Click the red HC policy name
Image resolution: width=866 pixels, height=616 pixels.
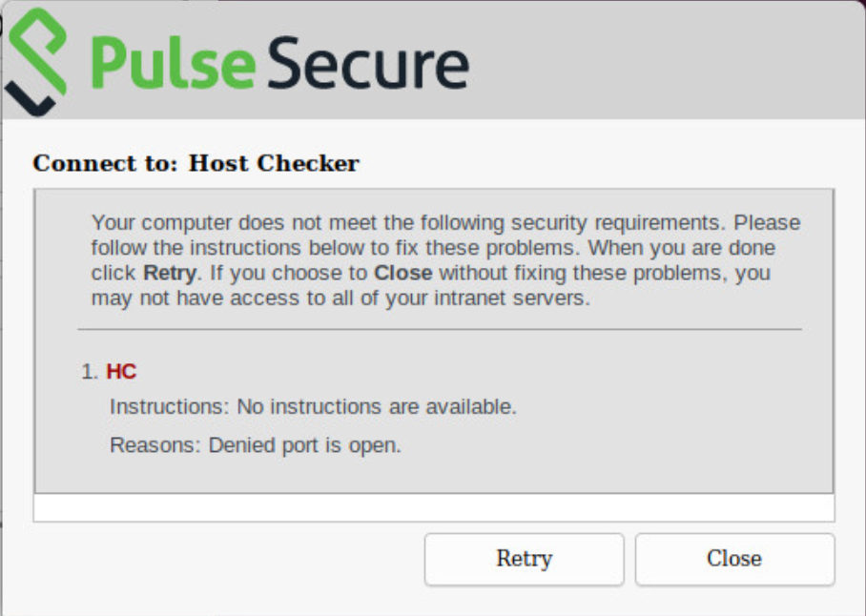pos(121,372)
